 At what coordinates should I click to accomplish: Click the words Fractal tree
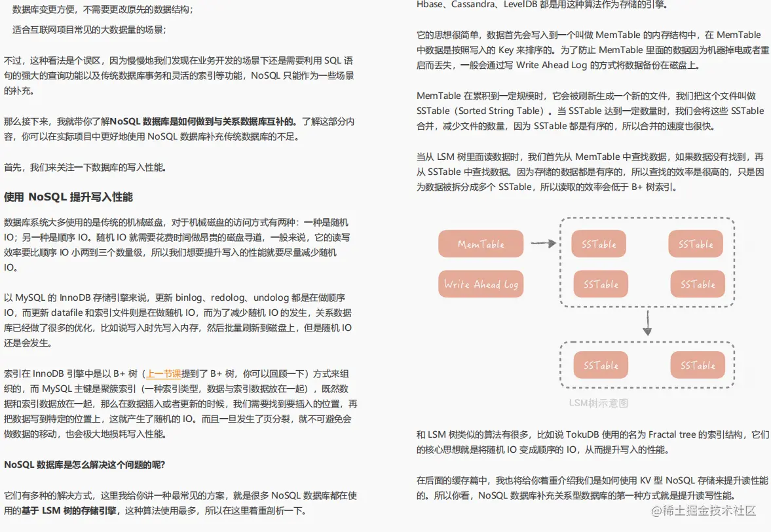coord(672,434)
